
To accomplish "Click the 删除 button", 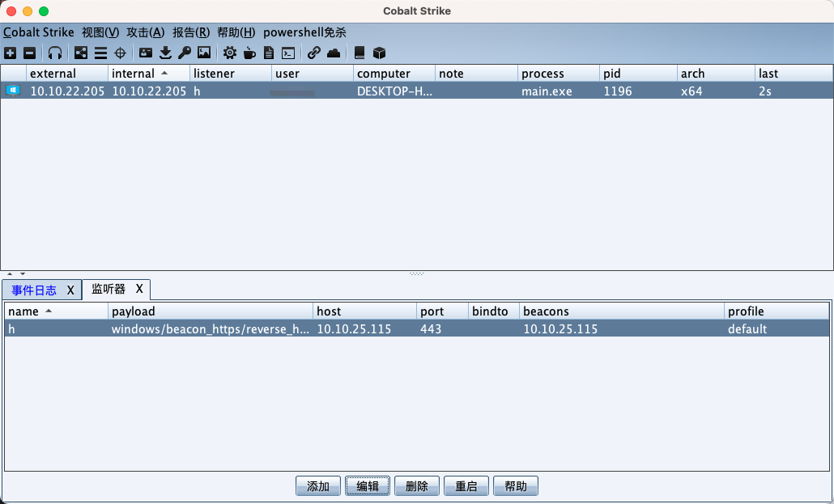I will pos(417,486).
